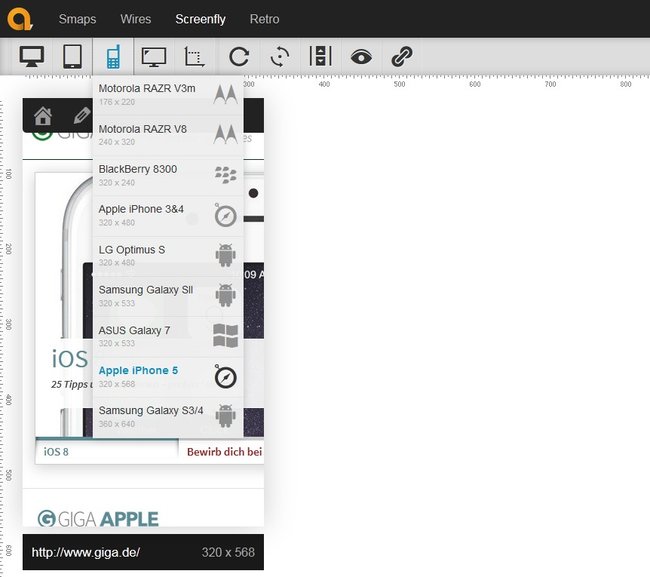This screenshot has height=577, width=650.
Task: Click the Safari compass beside iPhone 3&4
Action: coord(225,215)
